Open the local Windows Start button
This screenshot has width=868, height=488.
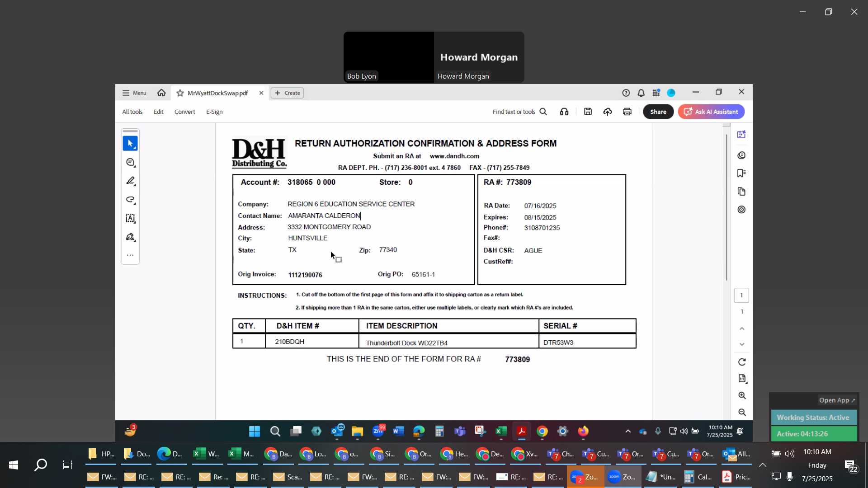point(13,465)
